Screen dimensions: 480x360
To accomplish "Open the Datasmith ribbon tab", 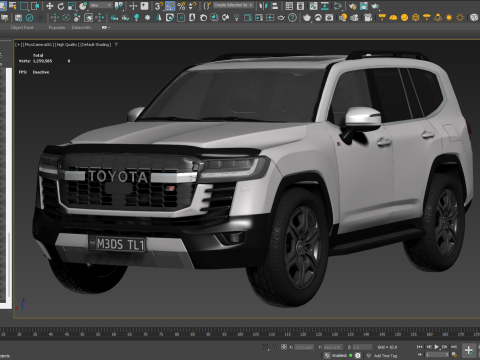I will [x=81, y=27].
